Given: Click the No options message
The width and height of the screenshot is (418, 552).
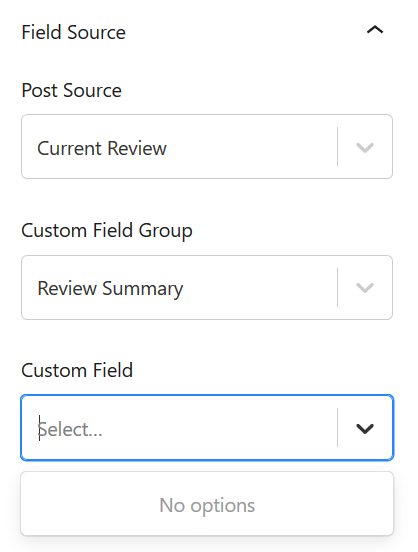Looking at the screenshot, I should tap(207, 505).
